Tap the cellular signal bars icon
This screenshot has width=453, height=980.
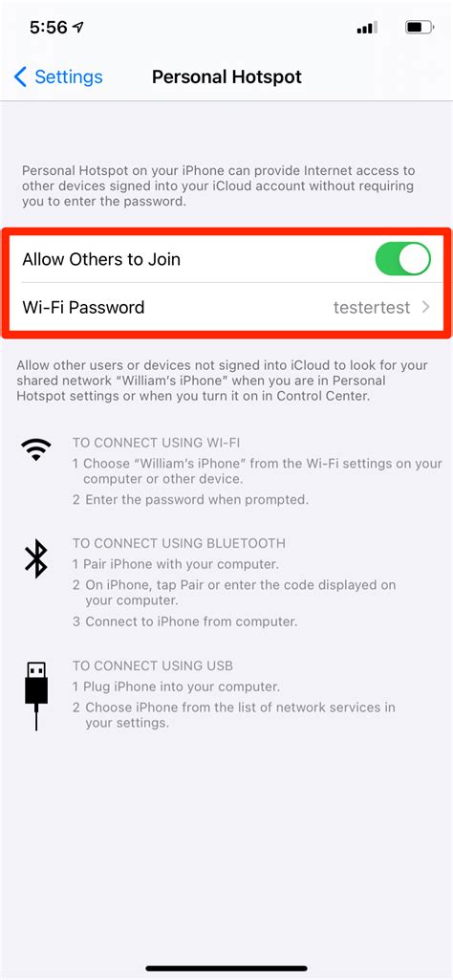point(367,28)
